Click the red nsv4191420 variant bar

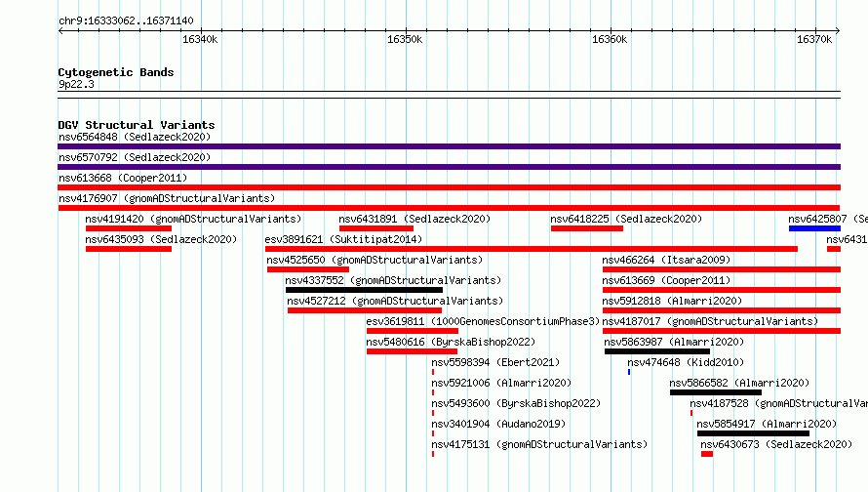pos(129,228)
